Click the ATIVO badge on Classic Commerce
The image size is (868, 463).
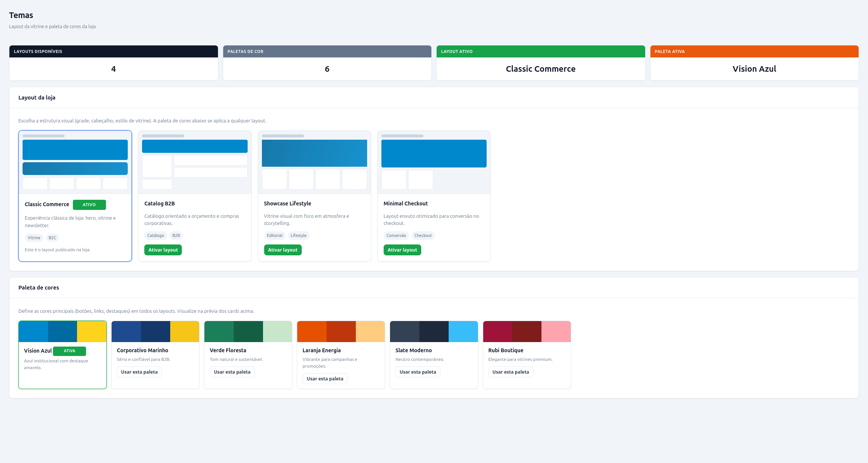(x=89, y=205)
